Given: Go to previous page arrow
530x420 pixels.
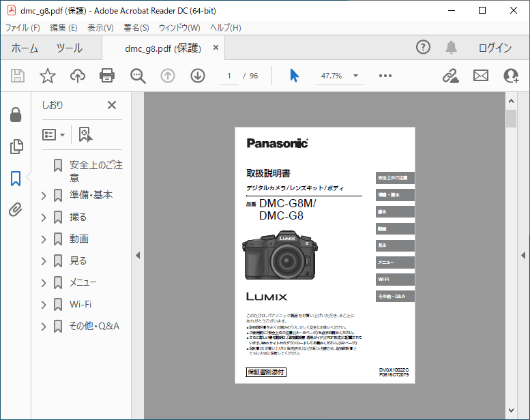Looking at the screenshot, I should point(168,76).
